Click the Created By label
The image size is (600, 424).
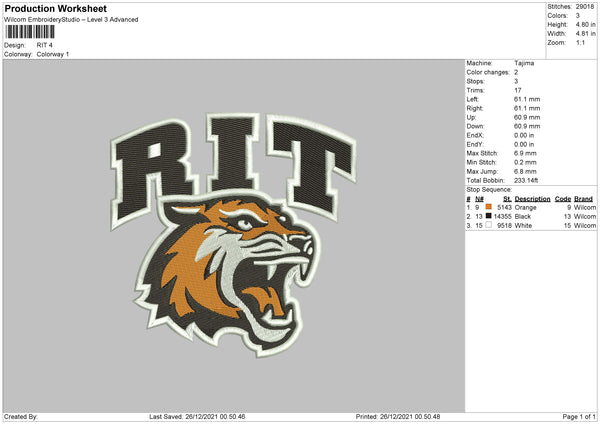(21, 416)
